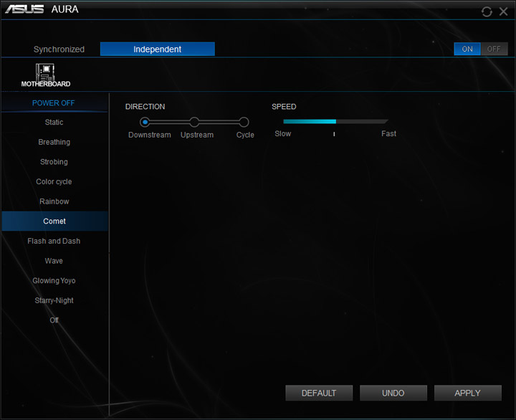
Task: Click the Slow speed label
Action: click(282, 133)
